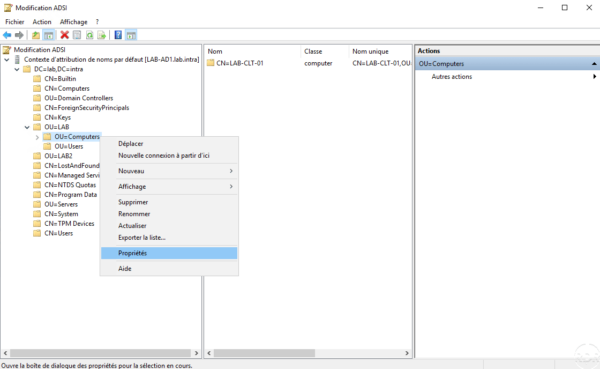Open the Affichage menu in menu bar

tap(73, 22)
